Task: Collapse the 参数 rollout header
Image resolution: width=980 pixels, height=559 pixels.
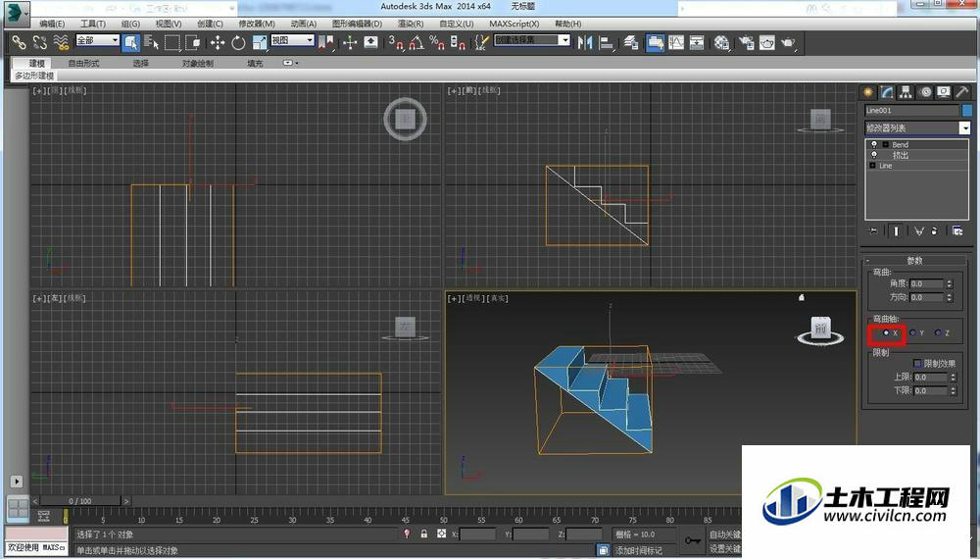Action: 914,260
